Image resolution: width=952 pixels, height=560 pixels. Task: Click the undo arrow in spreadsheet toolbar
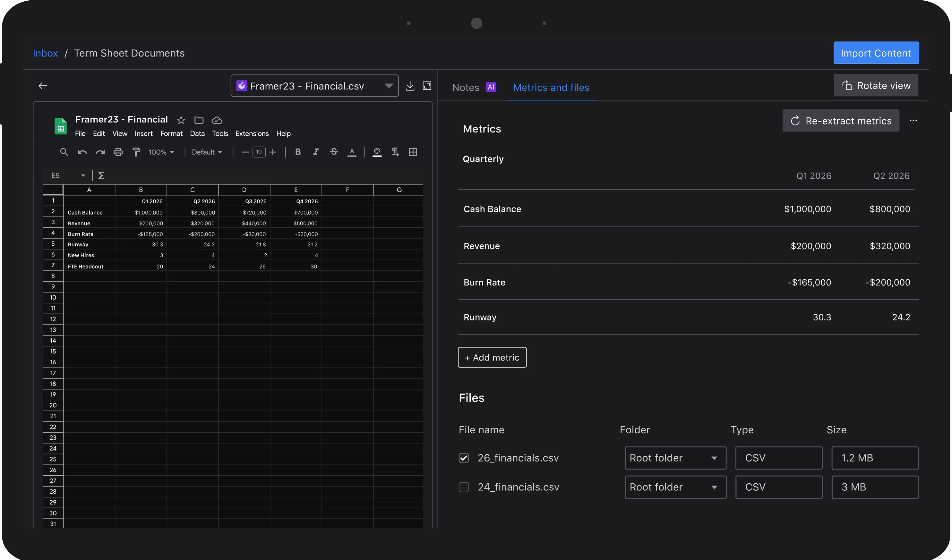[82, 152]
